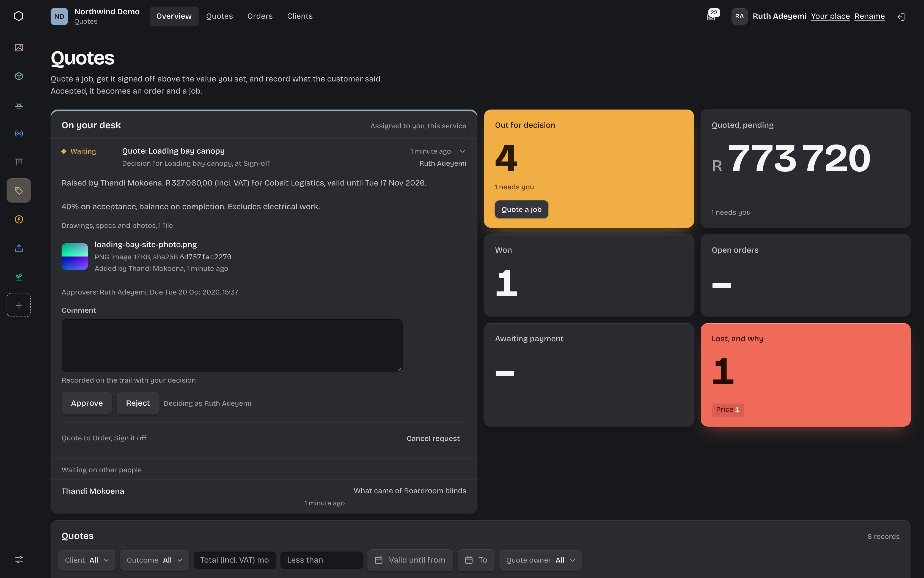
Task: Click the dashed plus add-service button
Action: [x=19, y=305]
